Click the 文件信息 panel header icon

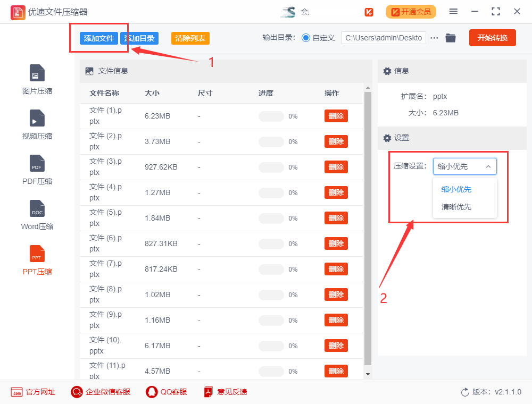[x=89, y=71]
